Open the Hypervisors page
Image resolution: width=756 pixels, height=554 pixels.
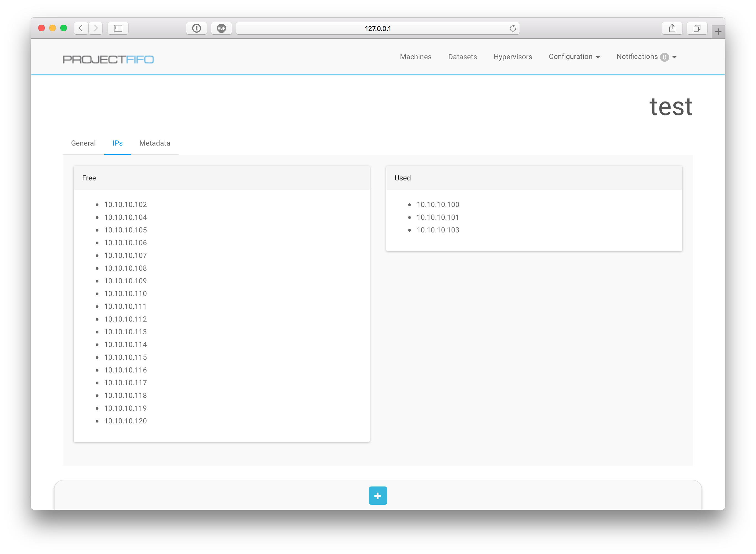pyautogui.click(x=512, y=57)
